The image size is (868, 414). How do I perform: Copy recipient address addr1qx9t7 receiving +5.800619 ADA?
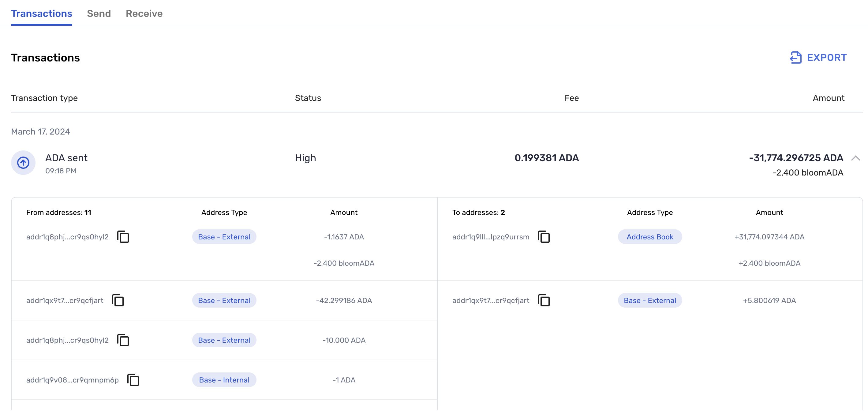(544, 301)
